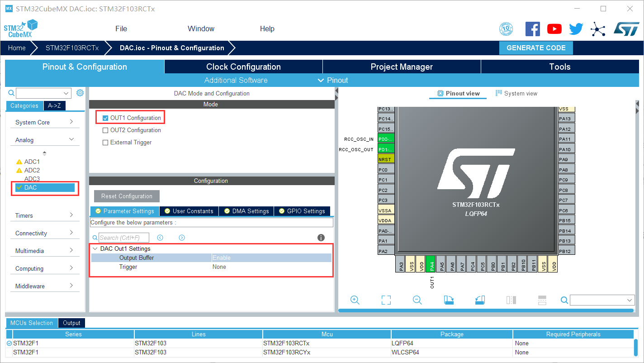Select ADC1 in the Analog list
Image resolution: width=644 pixels, height=363 pixels.
click(x=32, y=162)
